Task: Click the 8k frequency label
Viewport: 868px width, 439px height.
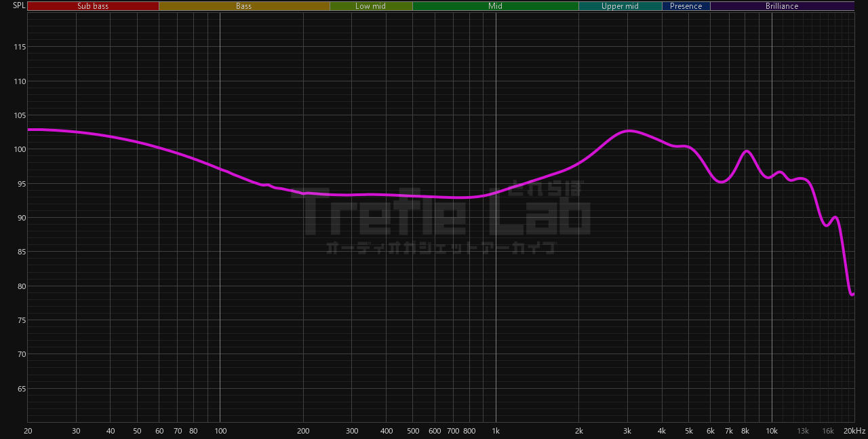Action: click(745, 431)
